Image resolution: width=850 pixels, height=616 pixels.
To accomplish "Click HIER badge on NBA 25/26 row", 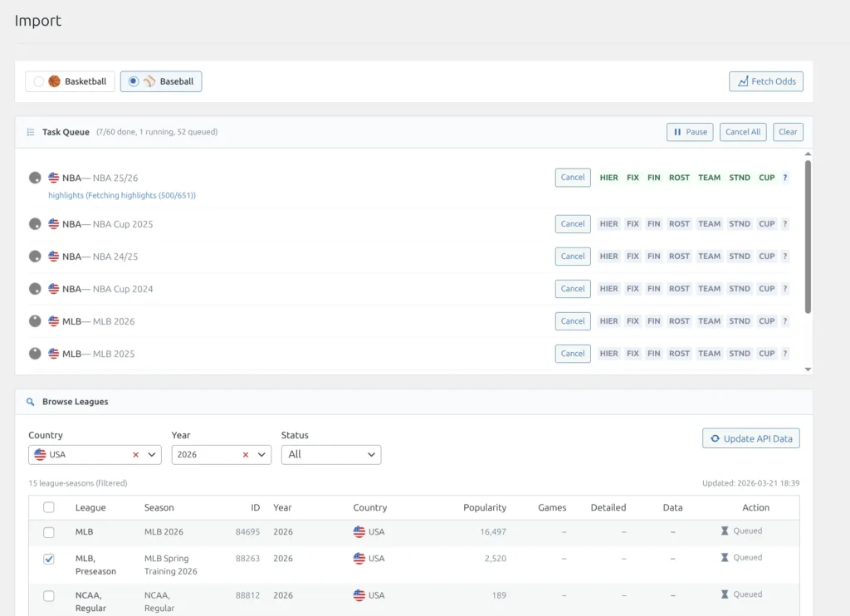I will pos(608,178).
